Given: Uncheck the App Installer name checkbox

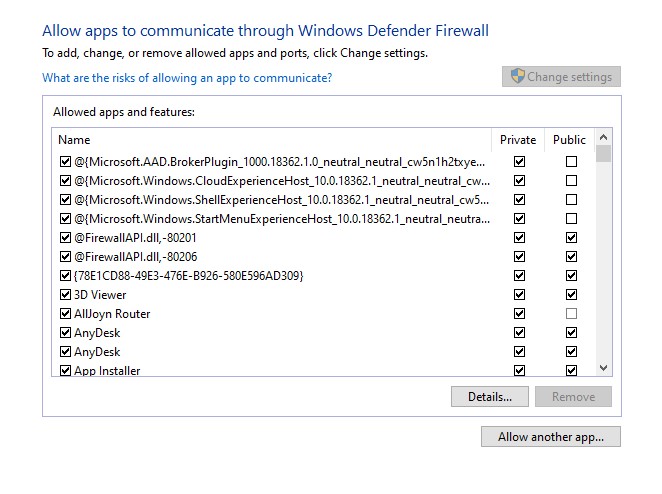Looking at the screenshot, I should [65, 371].
